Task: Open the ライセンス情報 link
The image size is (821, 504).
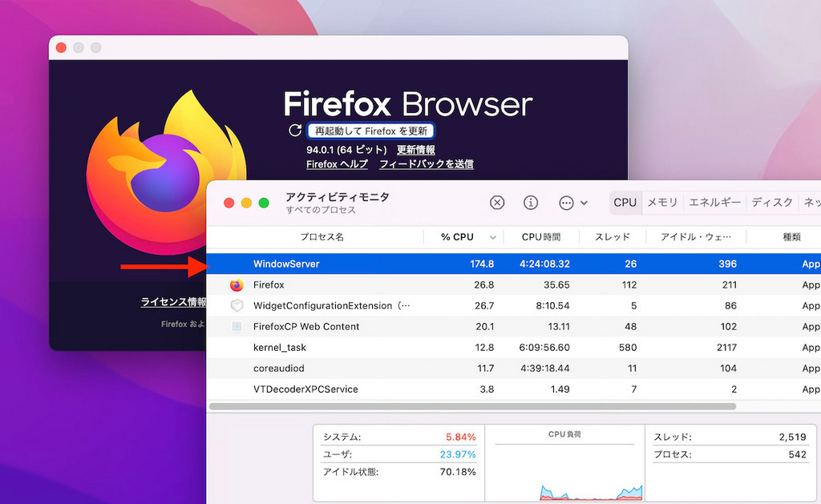Action: point(174,302)
